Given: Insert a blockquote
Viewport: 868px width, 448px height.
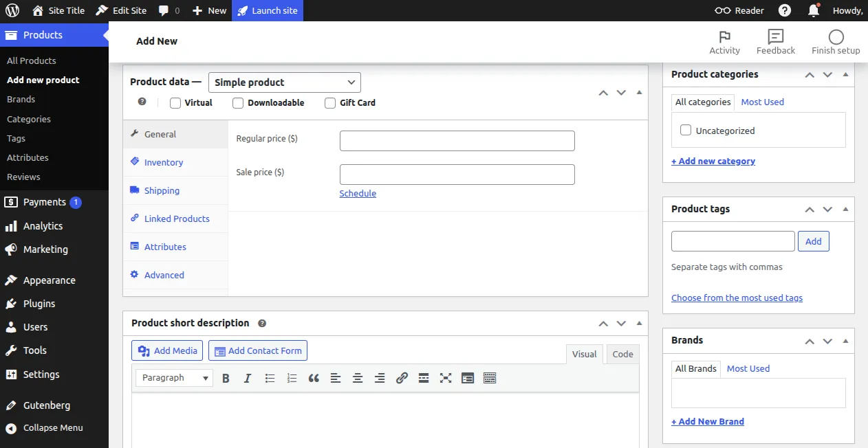Looking at the screenshot, I should click(314, 378).
